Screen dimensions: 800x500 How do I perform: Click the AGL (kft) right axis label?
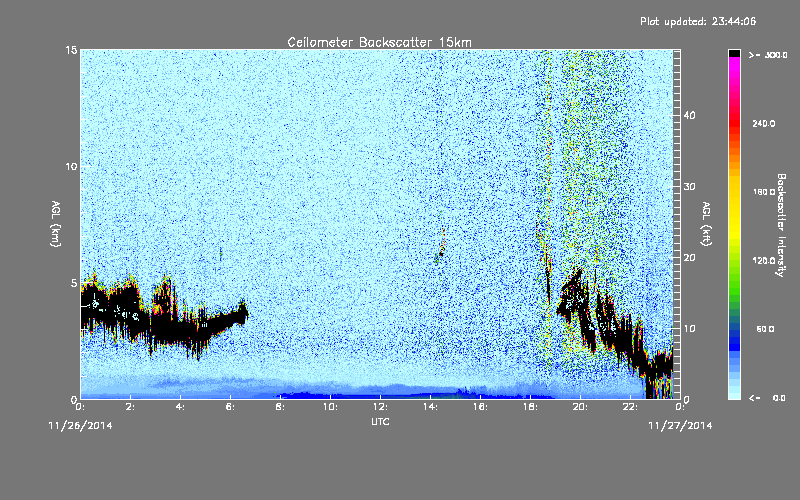706,223
